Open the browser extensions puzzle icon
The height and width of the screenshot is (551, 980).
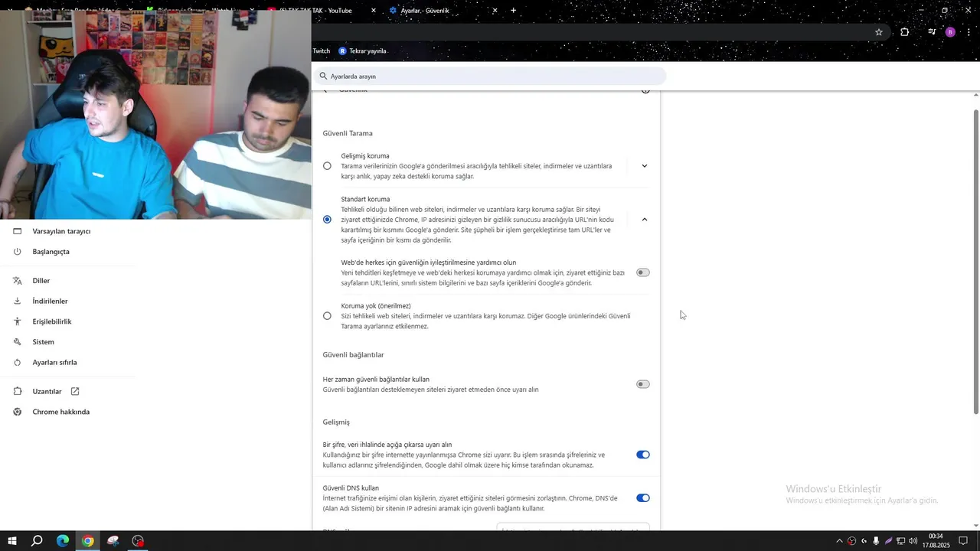point(904,32)
